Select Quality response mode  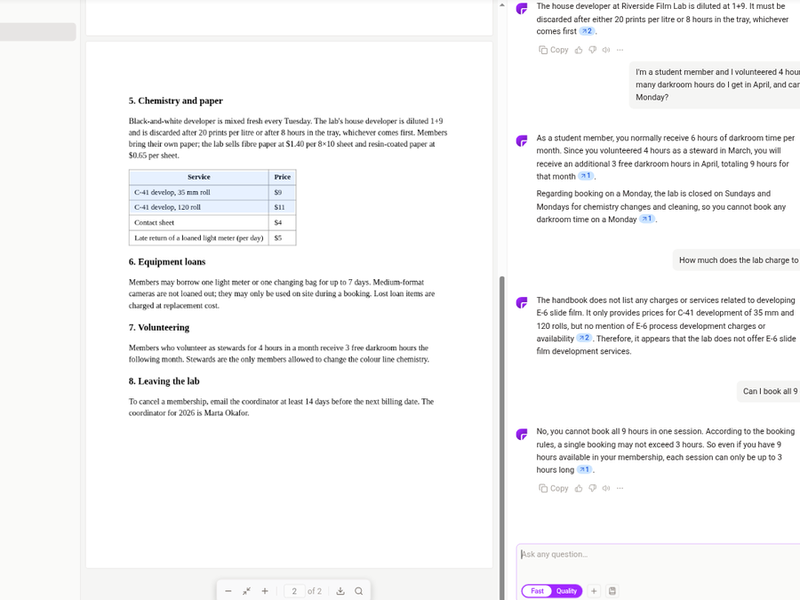click(x=566, y=591)
